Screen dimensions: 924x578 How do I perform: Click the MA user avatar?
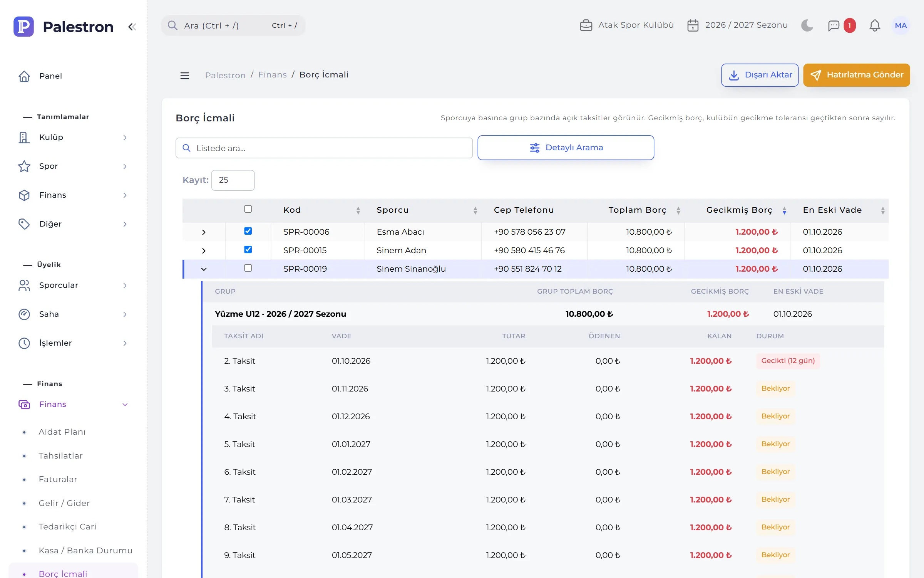(901, 25)
